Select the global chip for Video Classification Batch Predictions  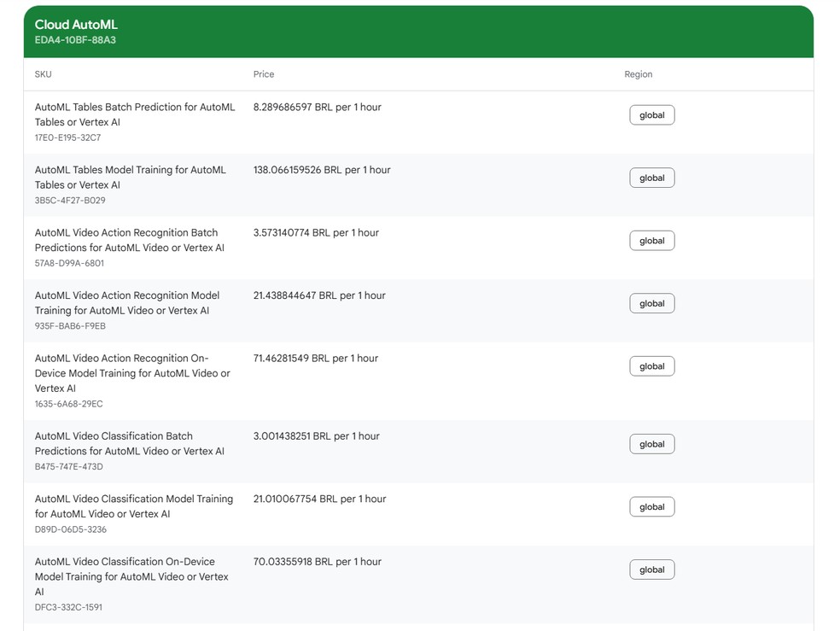pyautogui.click(x=651, y=444)
